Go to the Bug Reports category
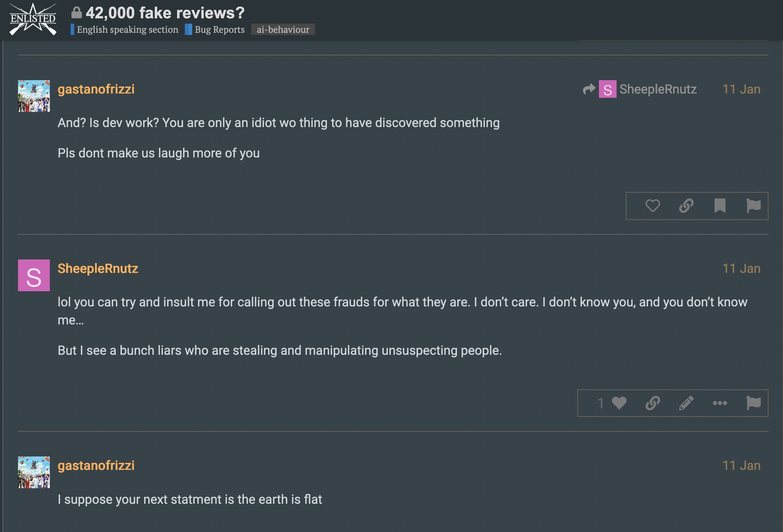The width and height of the screenshot is (783, 532). coord(215,29)
